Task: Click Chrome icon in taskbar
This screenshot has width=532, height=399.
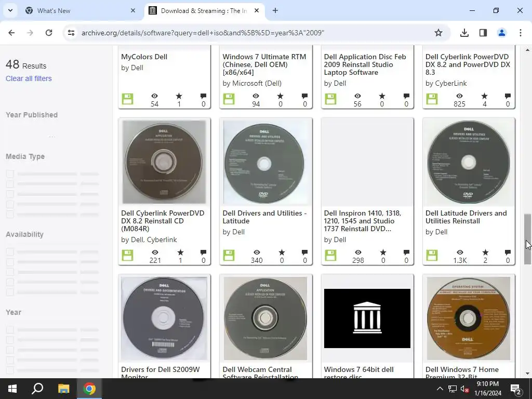Action: click(89, 389)
